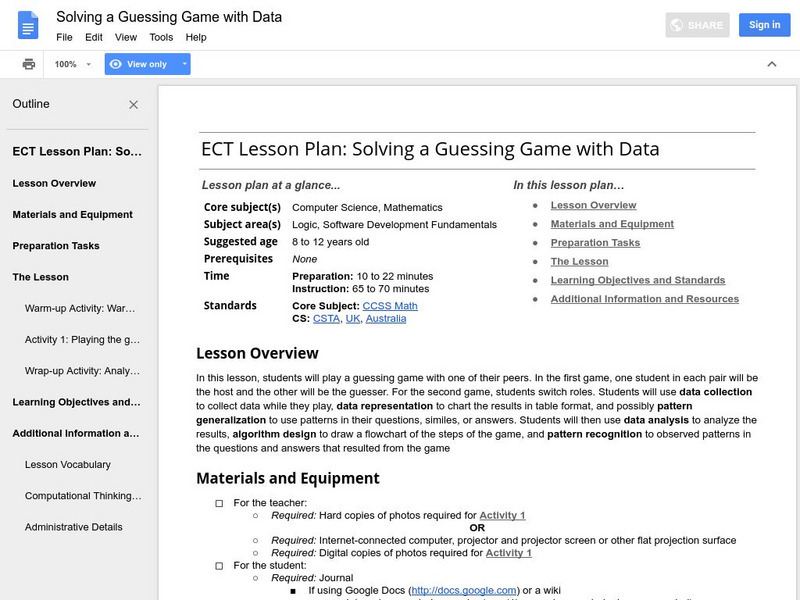Viewport: 800px width, 600px height.
Task: Select Lesson Vocabulary in the outline
Action: 68,464
